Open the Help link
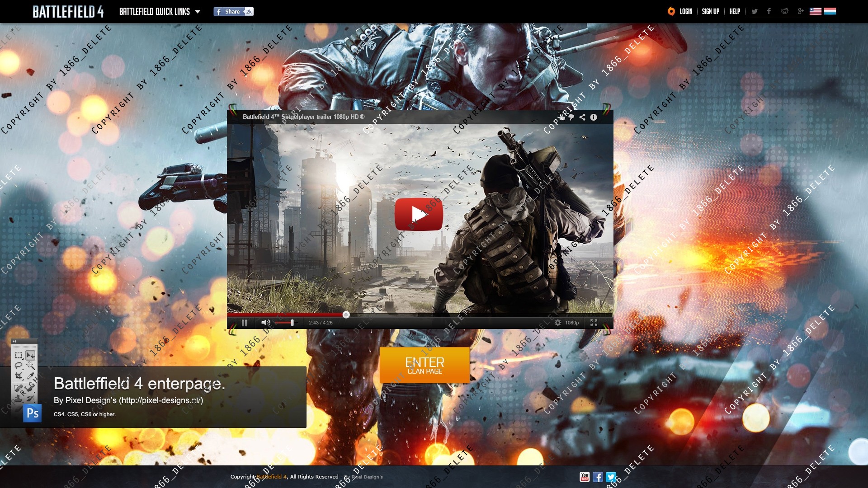The height and width of the screenshot is (488, 868). (735, 11)
